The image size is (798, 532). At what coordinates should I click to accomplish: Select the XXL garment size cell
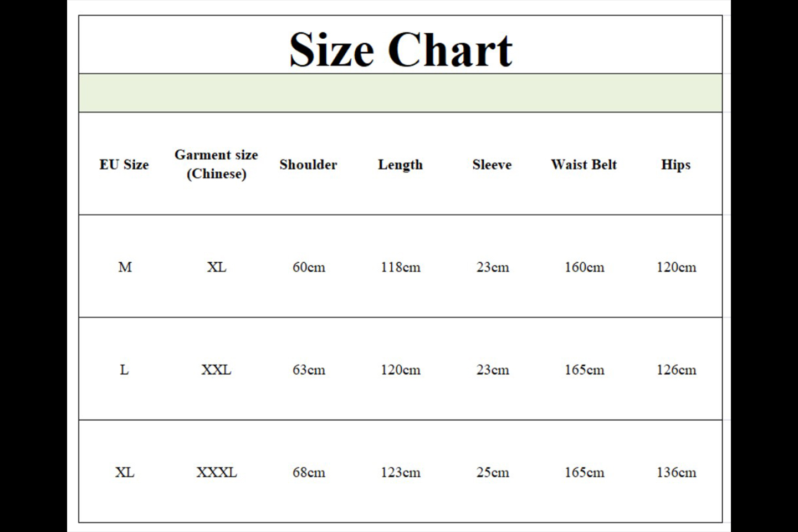[216, 370]
